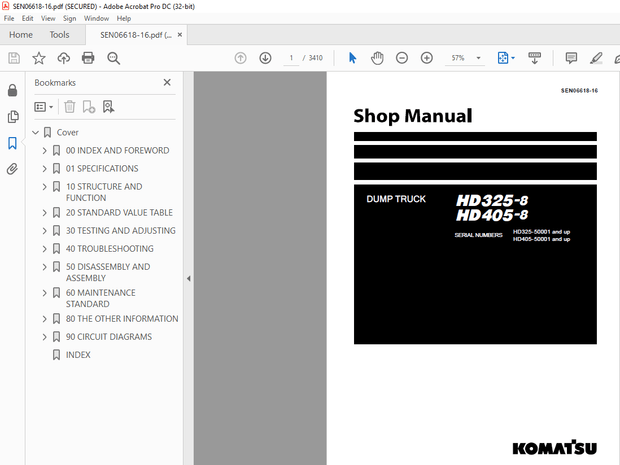Click the page number input field
This screenshot has width=620, height=465.
pos(292,58)
